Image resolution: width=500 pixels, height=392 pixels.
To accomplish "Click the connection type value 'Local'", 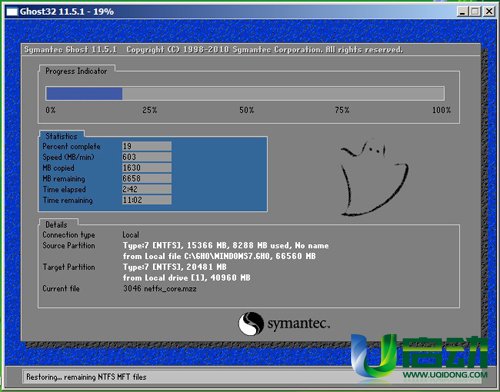I will pyautogui.click(x=131, y=235).
